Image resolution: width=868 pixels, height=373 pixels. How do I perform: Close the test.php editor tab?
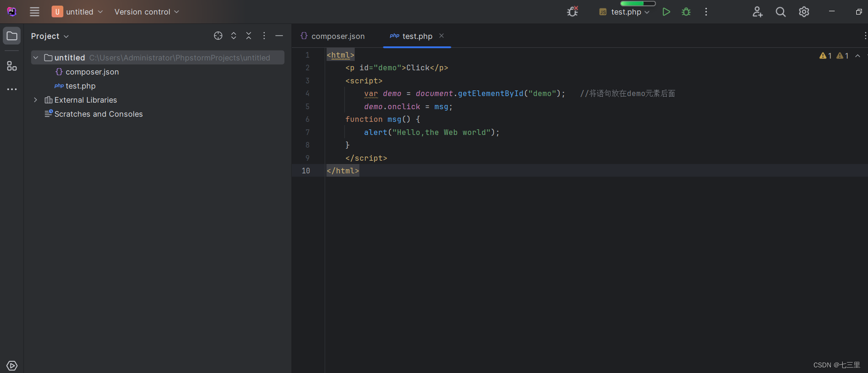click(442, 36)
